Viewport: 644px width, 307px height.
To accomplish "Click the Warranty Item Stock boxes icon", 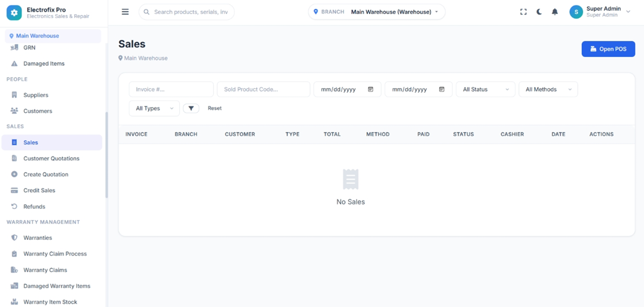I will click(x=14, y=302).
